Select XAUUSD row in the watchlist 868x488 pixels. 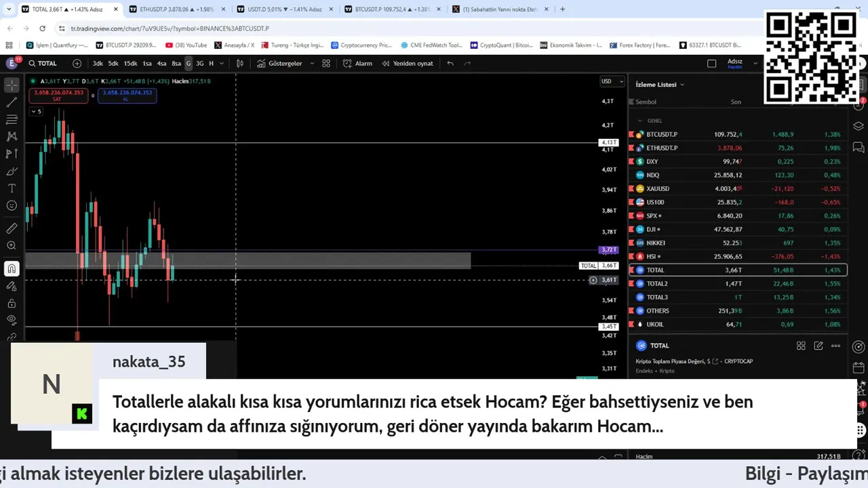pyautogui.click(x=738, y=188)
